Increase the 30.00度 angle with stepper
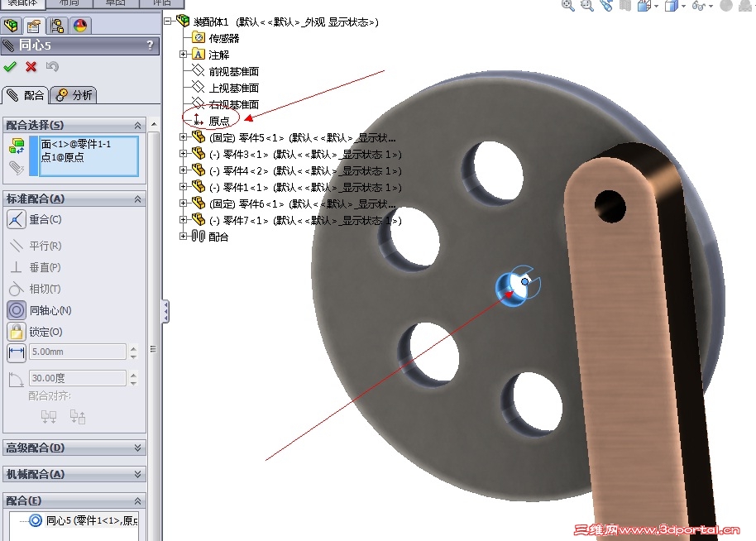The height and width of the screenshot is (541, 756). coord(133,374)
